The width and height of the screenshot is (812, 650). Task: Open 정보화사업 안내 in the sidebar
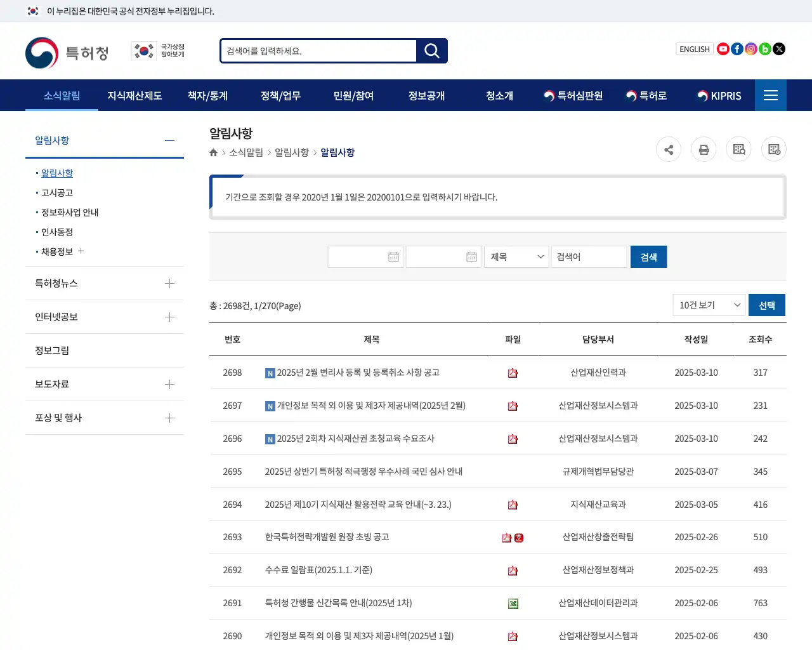point(70,212)
